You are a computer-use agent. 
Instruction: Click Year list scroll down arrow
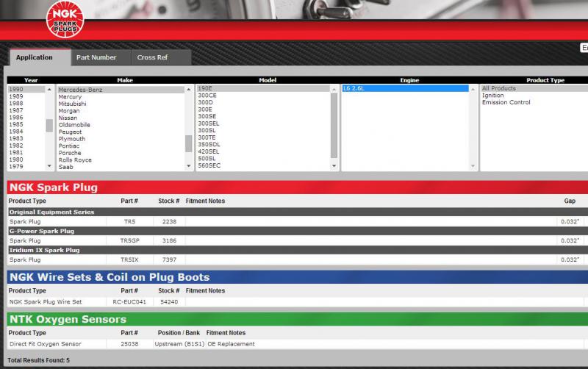[49, 166]
